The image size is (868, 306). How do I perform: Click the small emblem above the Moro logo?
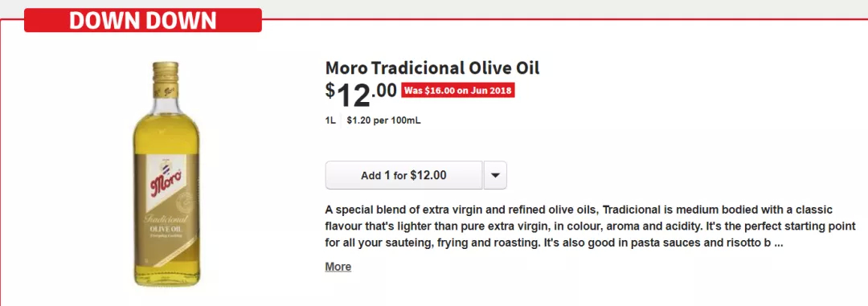pos(166,165)
